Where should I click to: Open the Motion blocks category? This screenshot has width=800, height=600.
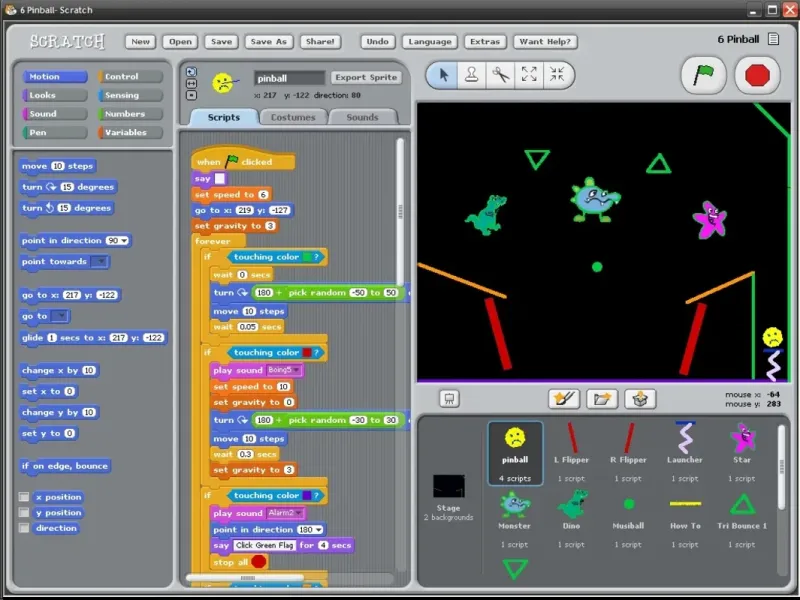tap(55, 77)
